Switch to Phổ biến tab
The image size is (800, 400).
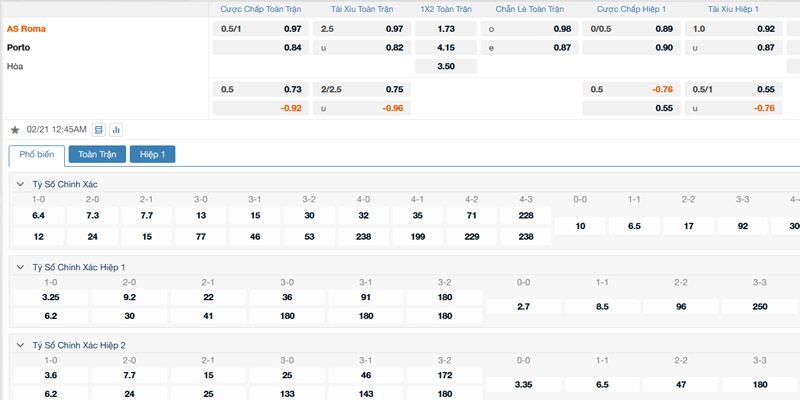click(37, 155)
